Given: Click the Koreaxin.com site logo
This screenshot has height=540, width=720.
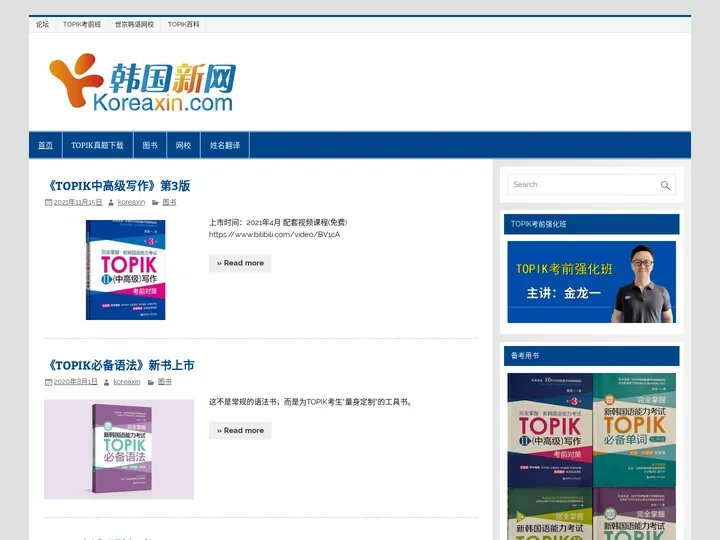Looking at the screenshot, I should [x=142, y=83].
